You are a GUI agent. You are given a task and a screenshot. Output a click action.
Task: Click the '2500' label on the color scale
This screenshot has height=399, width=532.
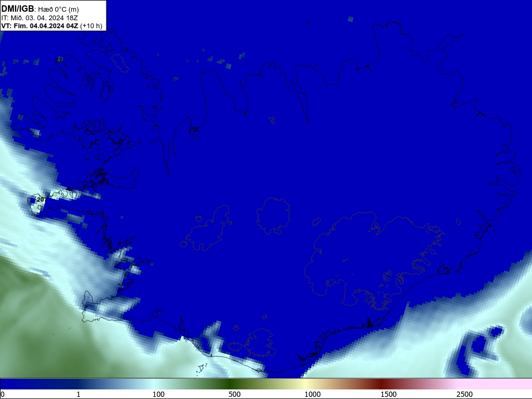tap(464, 394)
